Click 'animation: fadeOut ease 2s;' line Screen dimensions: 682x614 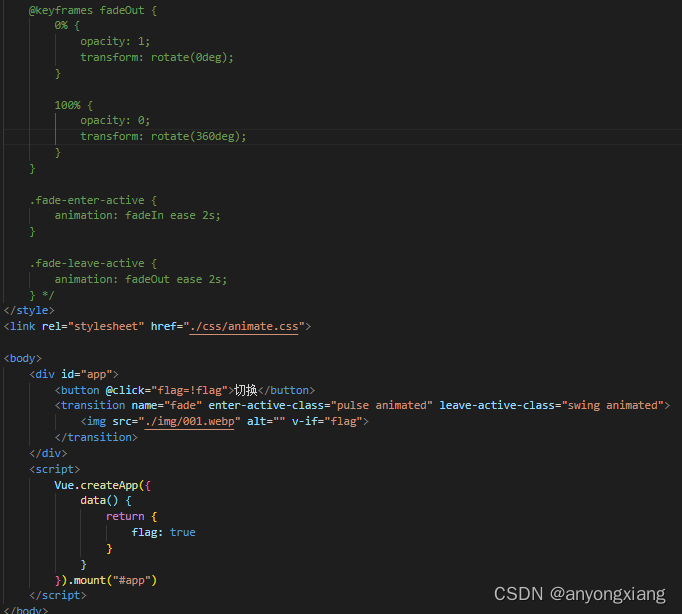140,279
